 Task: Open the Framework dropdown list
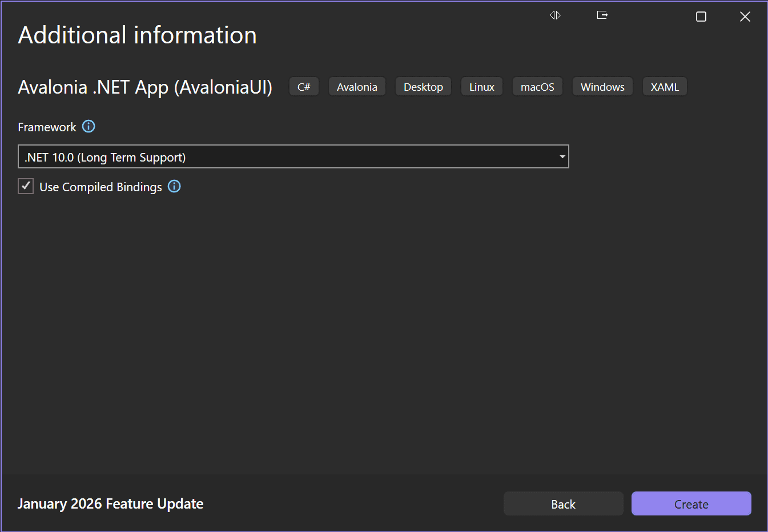click(293, 156)
